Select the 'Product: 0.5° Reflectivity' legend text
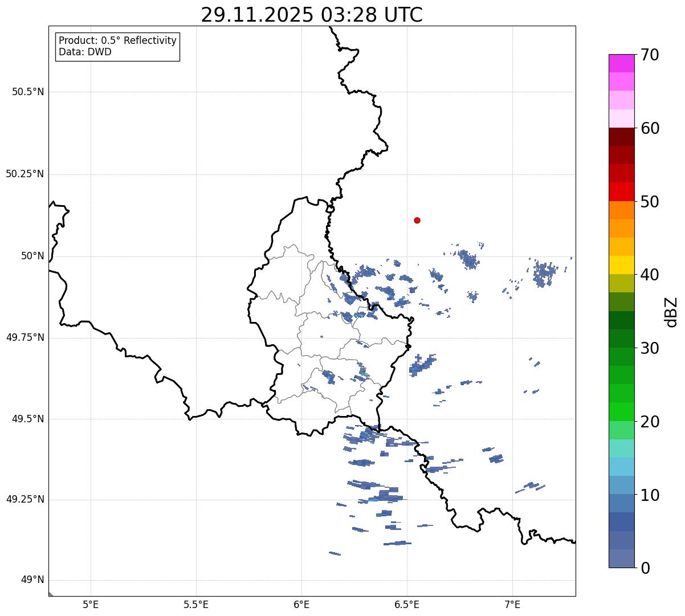The image size is (685, 616). 118,41
